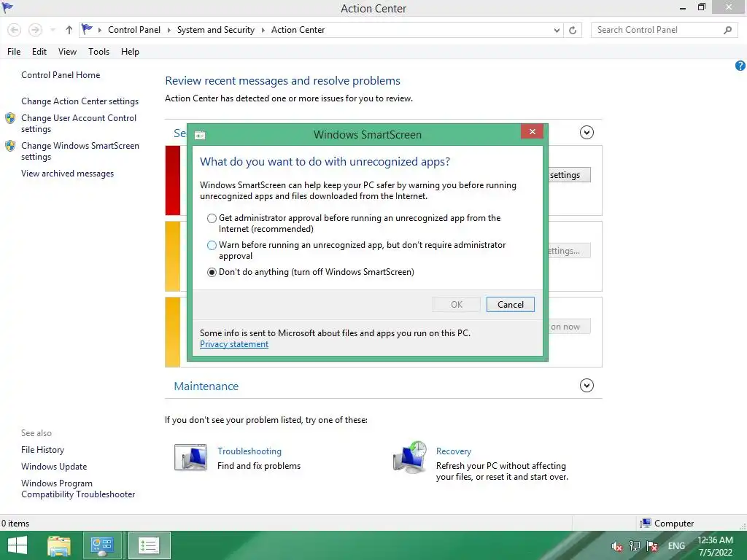Go up one level arrow
The height and width of the screenshot is (560, 747).
[x=69, y=30]
